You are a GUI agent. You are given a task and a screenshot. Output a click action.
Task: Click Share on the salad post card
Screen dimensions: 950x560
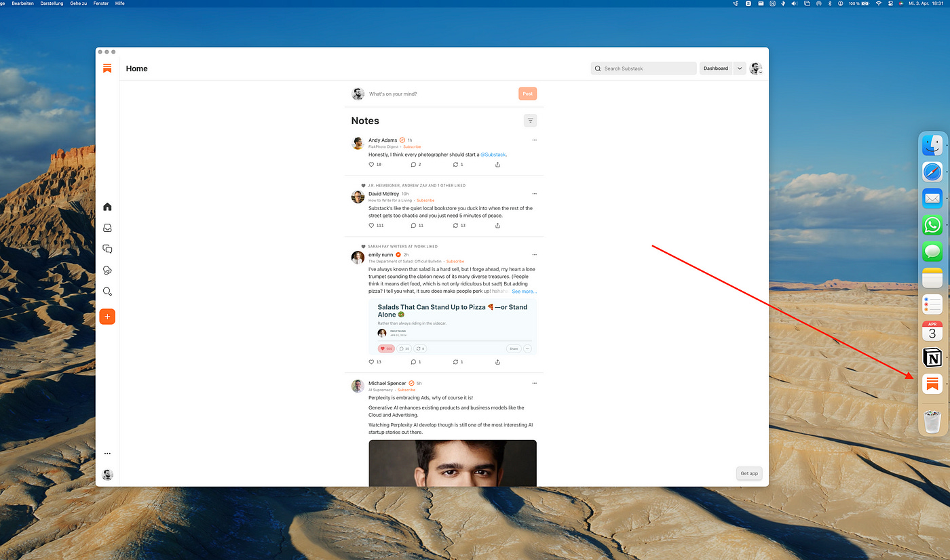[514, 348]
